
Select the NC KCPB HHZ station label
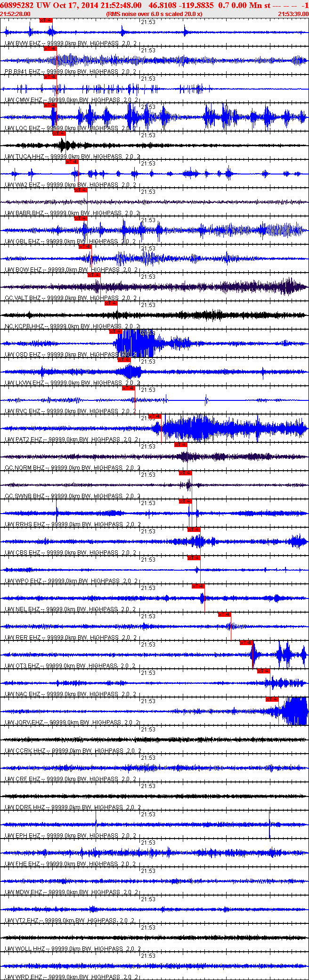tap(72, 326)
